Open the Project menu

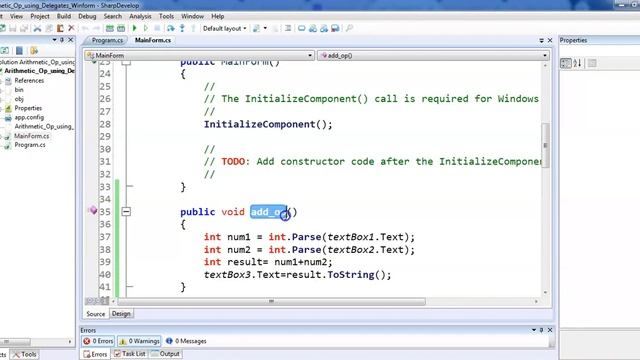pos(40,16)
